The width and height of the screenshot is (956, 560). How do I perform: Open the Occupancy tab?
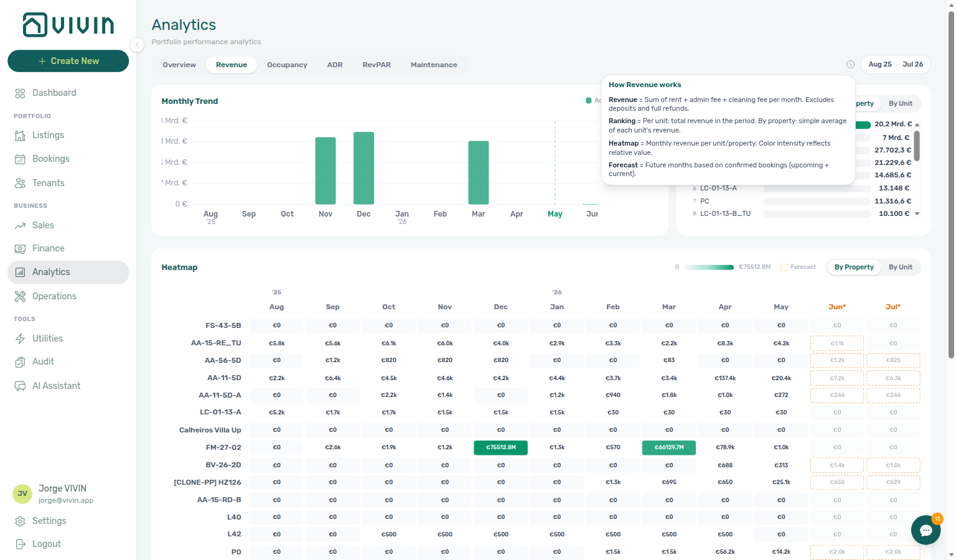click(x=287, y=65)
